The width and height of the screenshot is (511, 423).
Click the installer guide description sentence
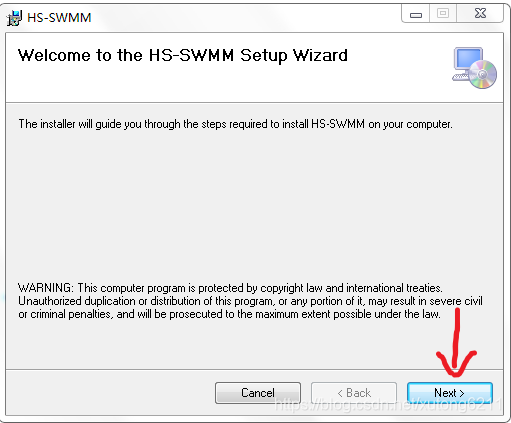point(235,124)
